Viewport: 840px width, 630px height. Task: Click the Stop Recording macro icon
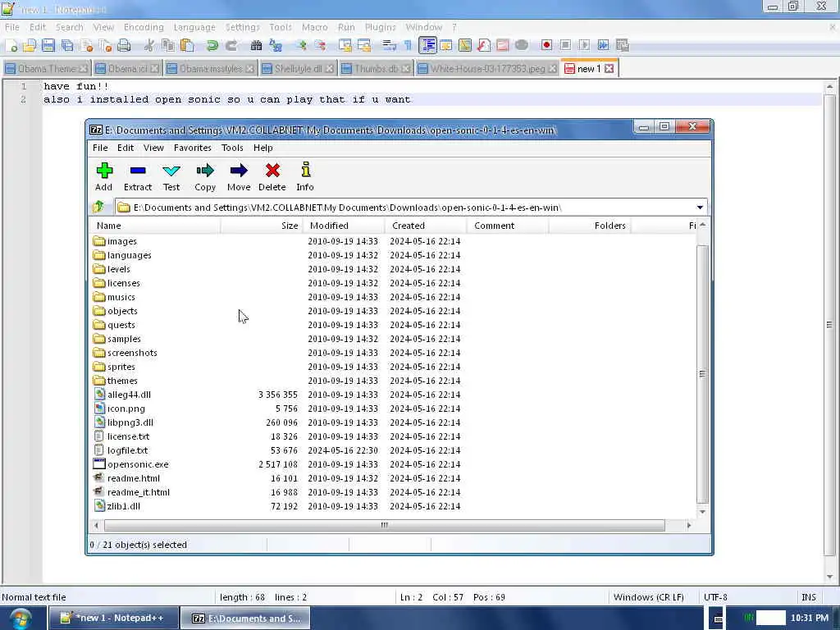tap(565, 46)
